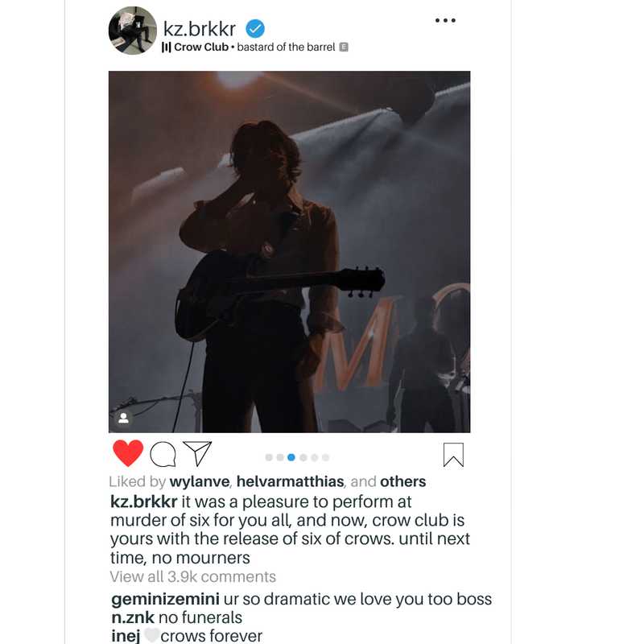The width and height of the screenshot is (644, 644).
Task: Expand View all 3.9k comments
Action: click(x=192, y=576)
